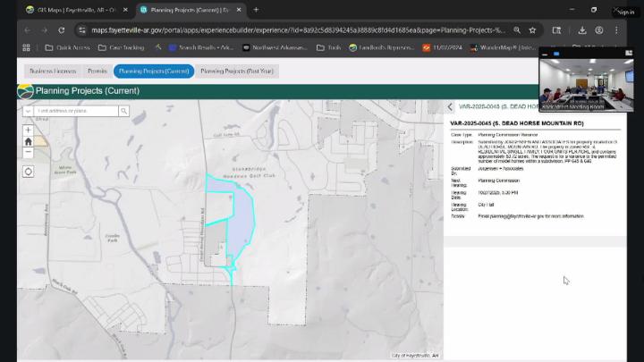Image resolution: width=644 pixels, height=362 pixels.
Task: Zoom out on the map
Action: click(29, 152)
